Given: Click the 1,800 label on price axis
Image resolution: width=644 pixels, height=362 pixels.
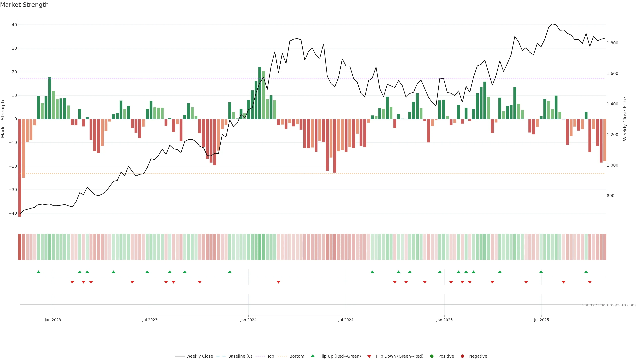Looking at the screenshot, I should (612, 43).
